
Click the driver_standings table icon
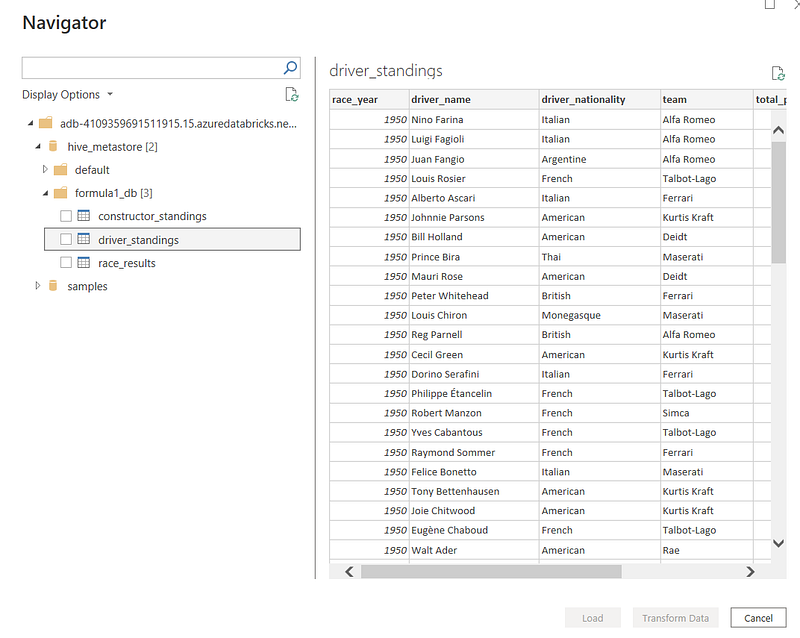point(84,239)
